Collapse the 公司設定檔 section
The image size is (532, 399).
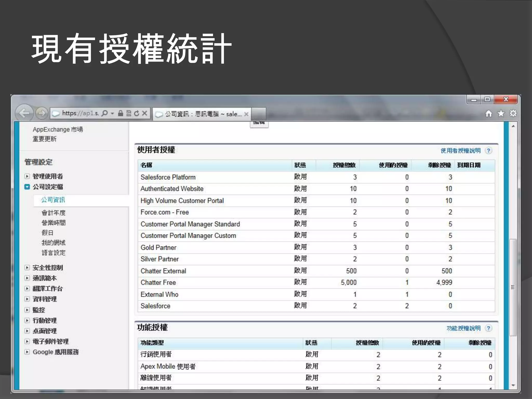tap(27, 187)
